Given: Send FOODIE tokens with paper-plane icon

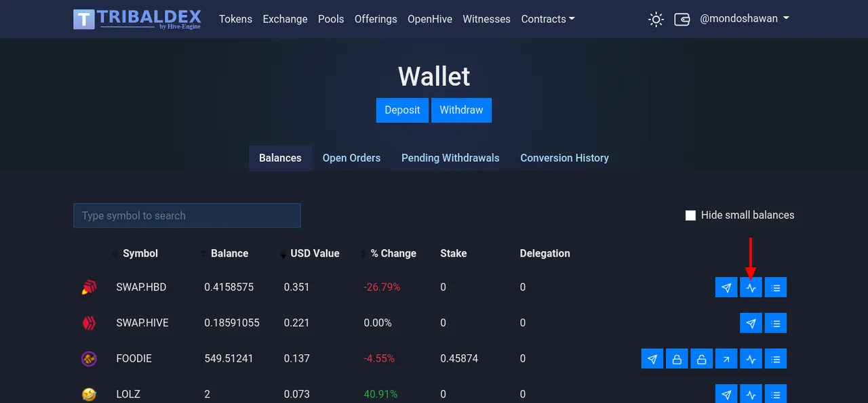Looking at the screenshot, I should click(652, 358).
